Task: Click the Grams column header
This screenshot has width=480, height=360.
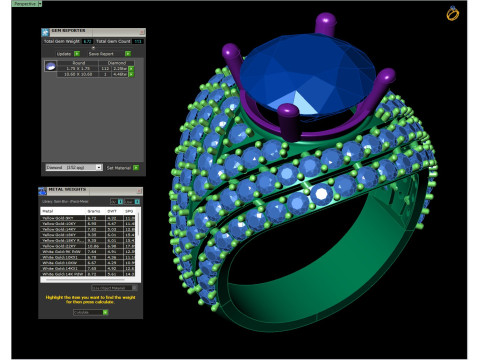Action: pos(96,211)
